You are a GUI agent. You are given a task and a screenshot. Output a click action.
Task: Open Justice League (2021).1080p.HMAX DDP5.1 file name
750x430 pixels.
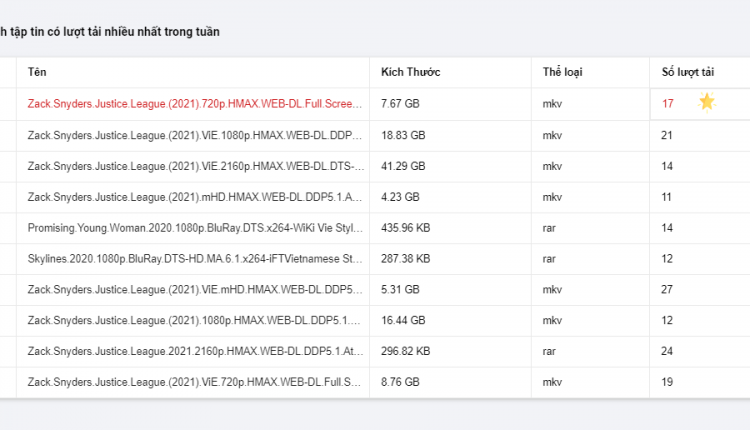194,320
